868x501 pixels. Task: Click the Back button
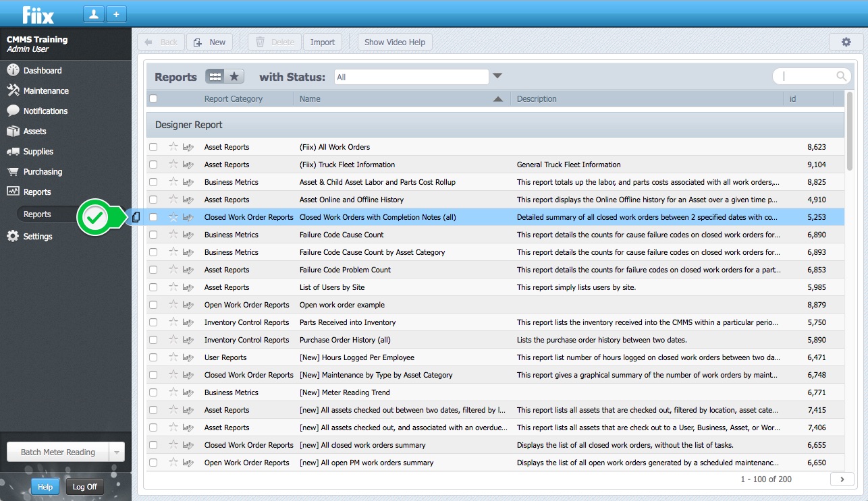(161, 42)
